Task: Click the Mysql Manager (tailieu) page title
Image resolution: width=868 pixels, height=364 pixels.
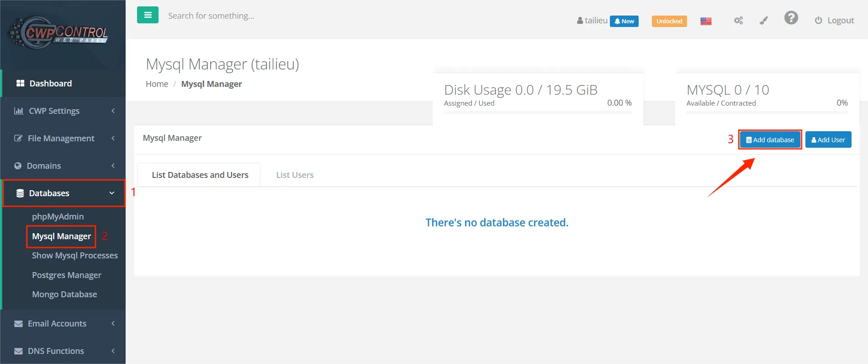Action: (222, 64)
